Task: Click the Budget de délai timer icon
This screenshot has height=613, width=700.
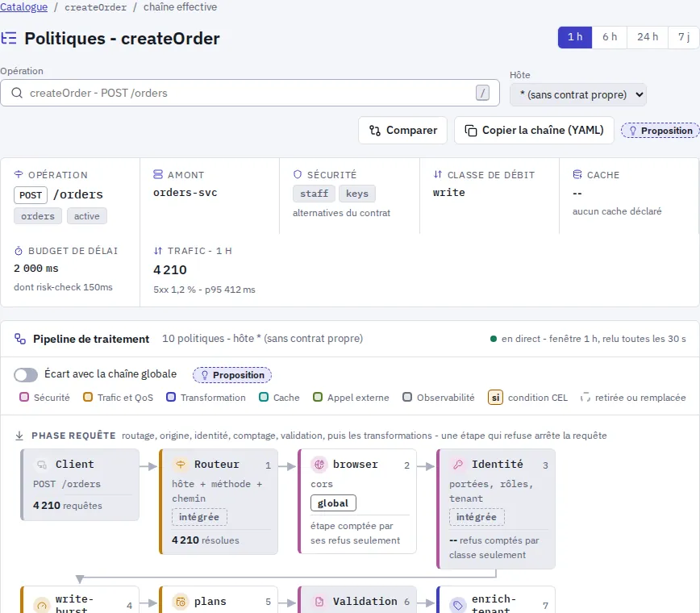Action: pyautogui.click(x=19, y=251)
